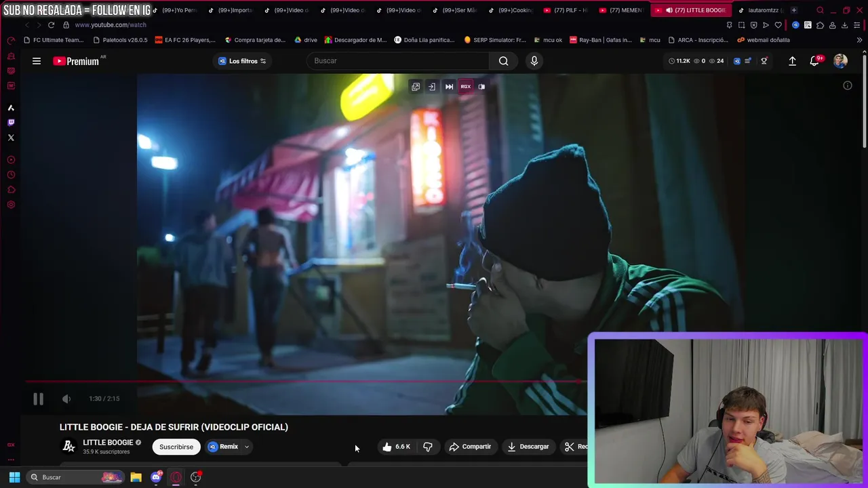This screenshot has width=868, height=488.
Task: Open the list icon in the stats bar
Action: pos(748,61)
